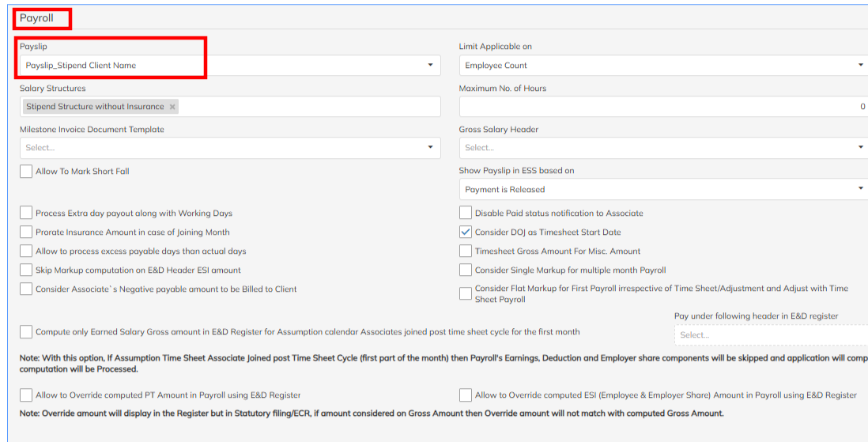The image size is (868, 442).
Task: Uncheck Consider DOJ as Timesheet Start Date
Action: [466, 232]
